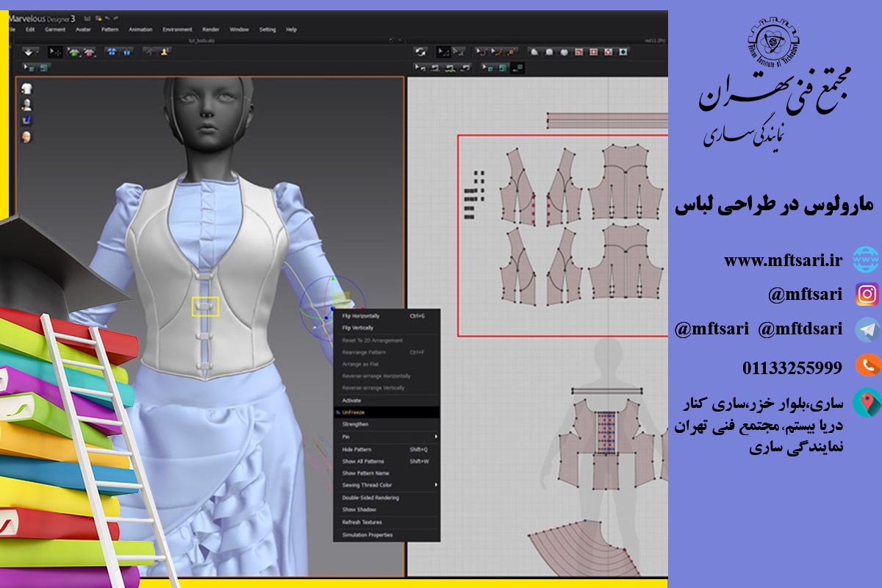Viewport: 882px width, 588px height.
Task: Toggle Show Shadow option
Action: [x=387, y=509]
